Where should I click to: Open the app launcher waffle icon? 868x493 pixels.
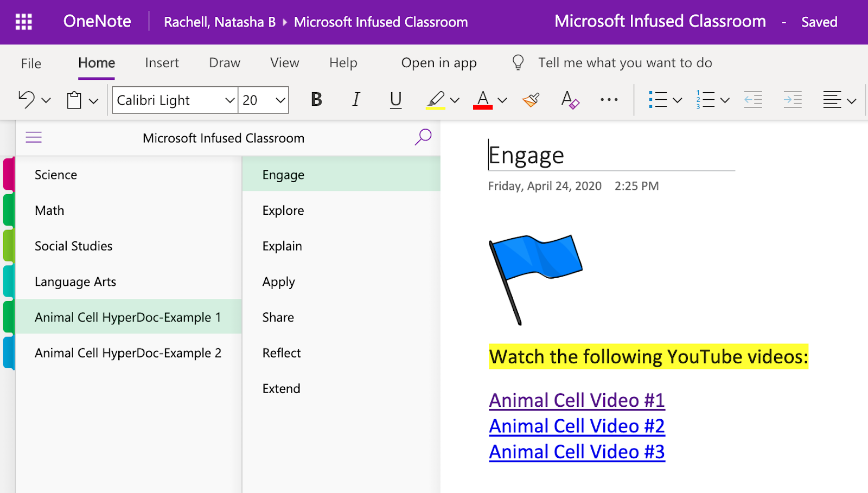coord(23,22)
